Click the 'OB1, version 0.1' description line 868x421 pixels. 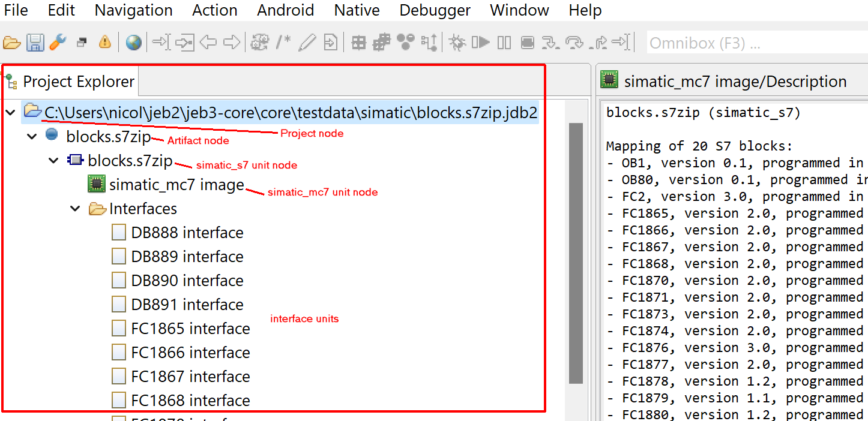(735, 163)
